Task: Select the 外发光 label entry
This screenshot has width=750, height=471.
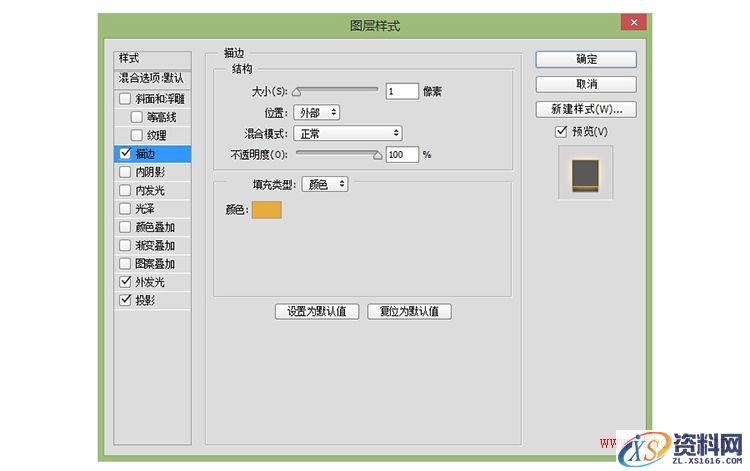Action: 150,282
